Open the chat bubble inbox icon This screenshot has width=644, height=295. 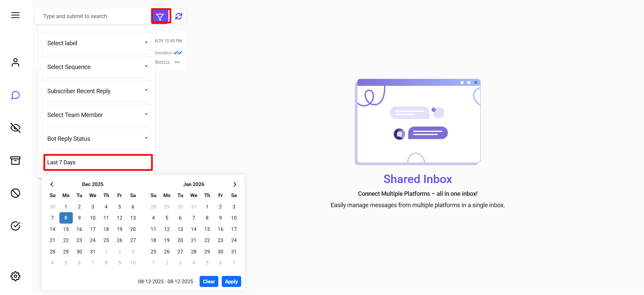(x=15, y=95)
